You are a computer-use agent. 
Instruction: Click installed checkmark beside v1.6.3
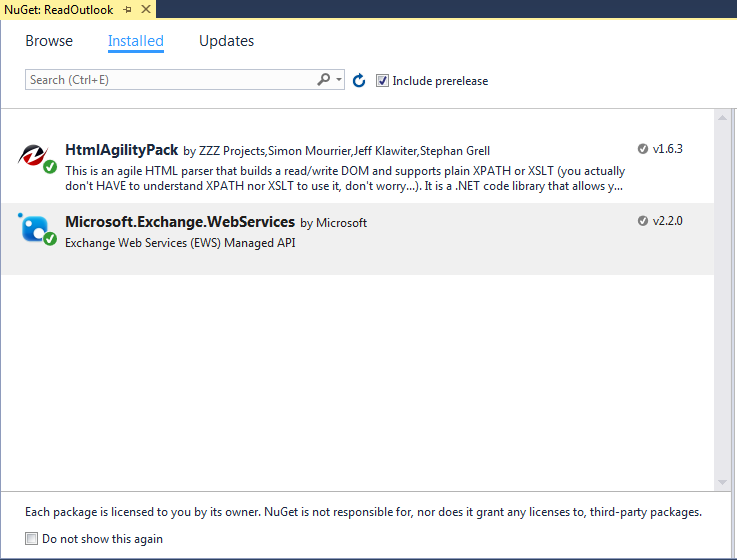click(x=643, y=149)
